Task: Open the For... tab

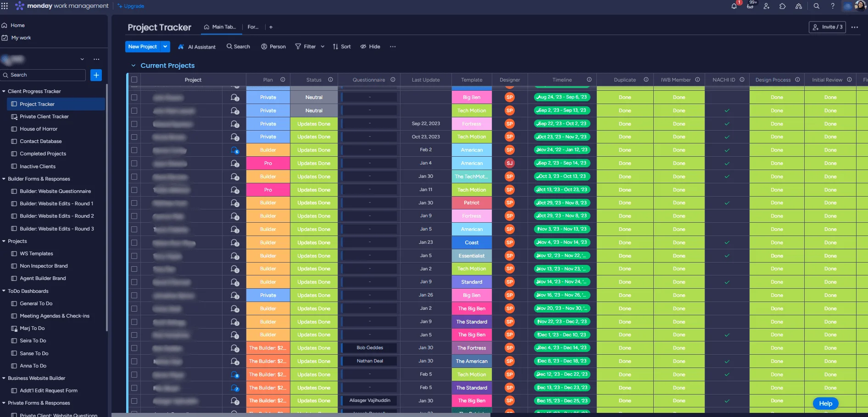Action: 253,27
